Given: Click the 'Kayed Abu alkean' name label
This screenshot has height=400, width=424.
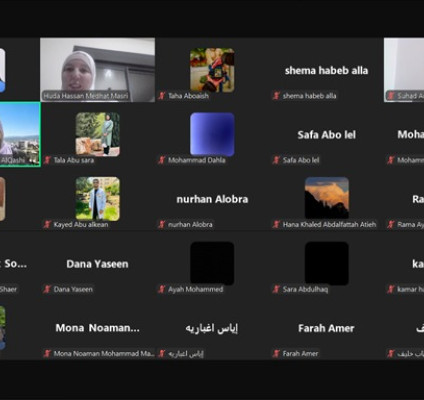Looking at the screenshot, I should [x=81, y=225].
